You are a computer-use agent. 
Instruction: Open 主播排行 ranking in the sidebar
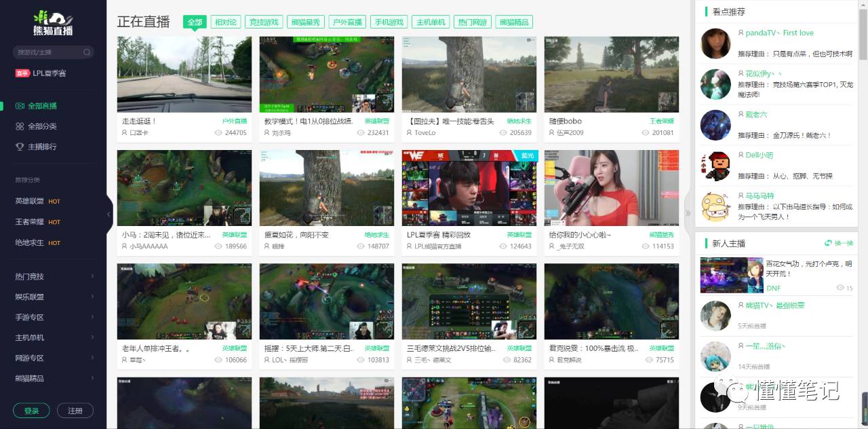(x=42, y=147)
